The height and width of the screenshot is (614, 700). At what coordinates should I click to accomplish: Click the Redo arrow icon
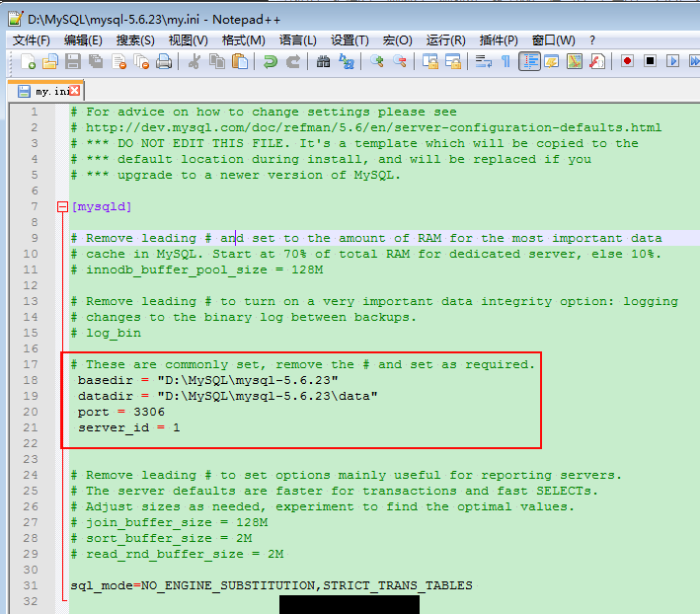[x=293, y=61]
